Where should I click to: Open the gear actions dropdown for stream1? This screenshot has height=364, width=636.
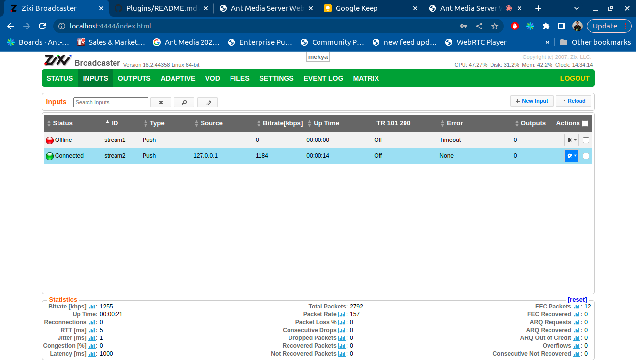pyautogui.click(x=572, y=140)
